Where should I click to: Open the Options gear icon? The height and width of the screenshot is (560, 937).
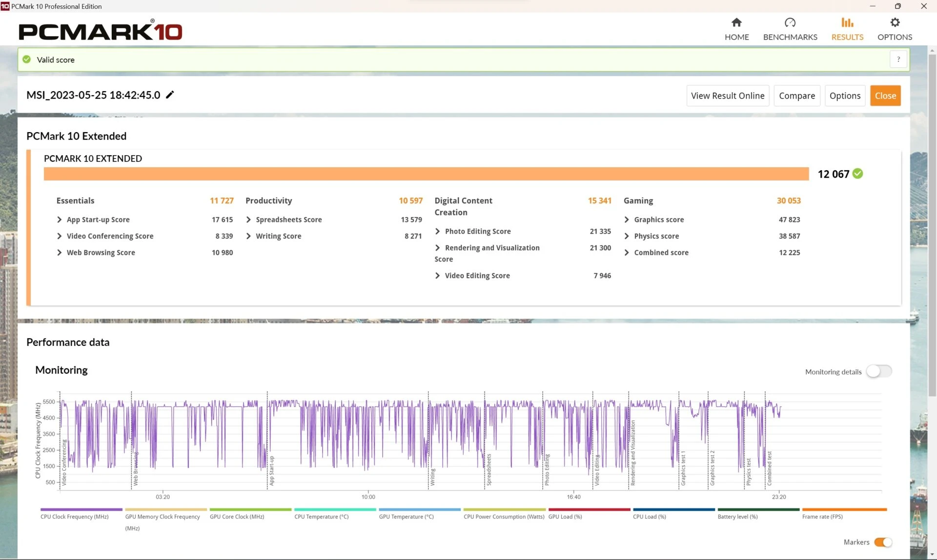click(895, 22)
